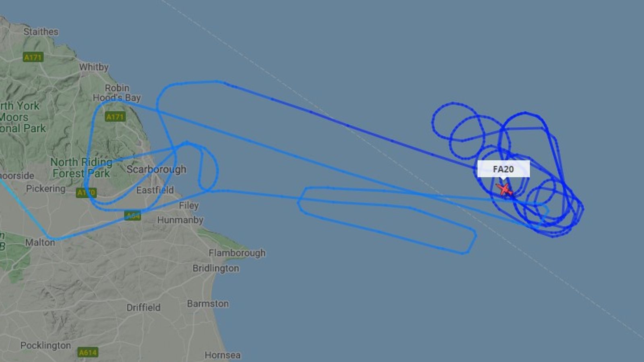Click the North Riding Forest Park label
Viewport: 644px width, 362px height.
(81, 168)
